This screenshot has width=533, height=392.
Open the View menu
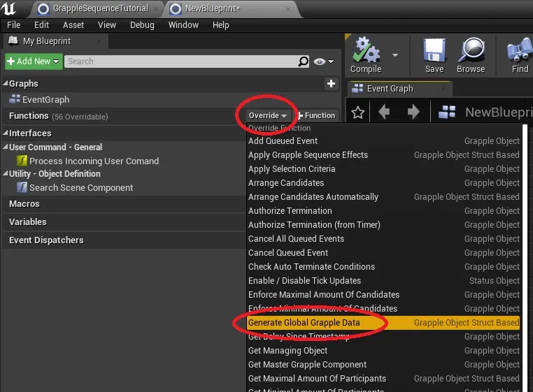click(107, 25)
